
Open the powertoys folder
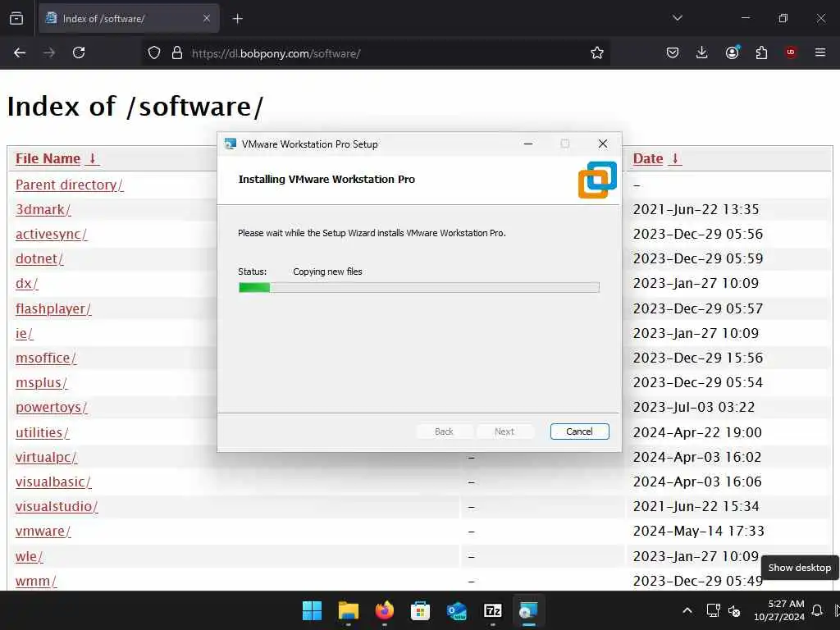51,407
